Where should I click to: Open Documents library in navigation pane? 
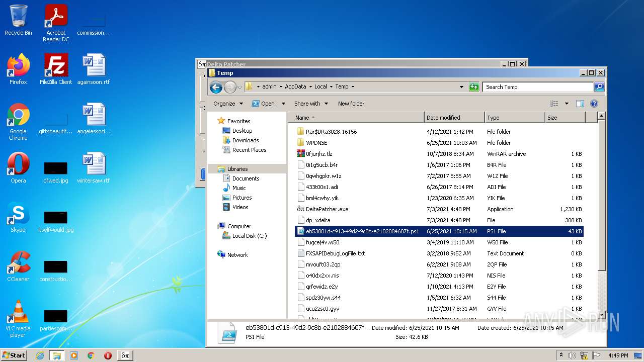click(x=246, y=178)
